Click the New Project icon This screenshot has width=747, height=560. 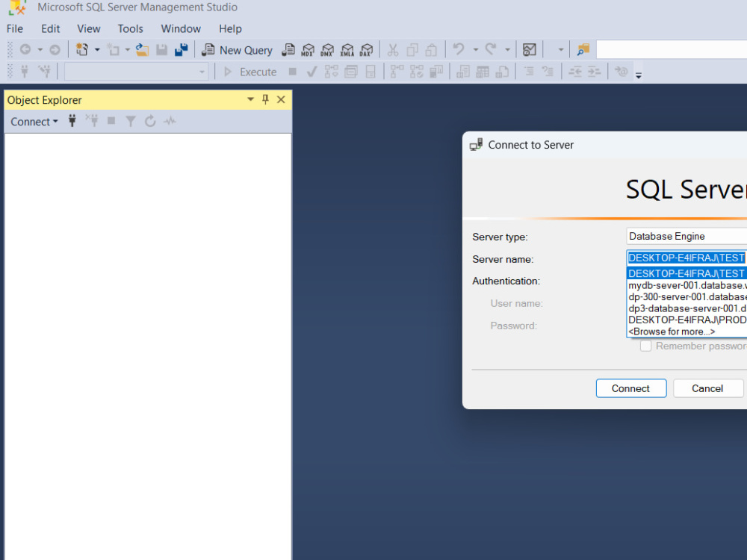click(82, 49)
